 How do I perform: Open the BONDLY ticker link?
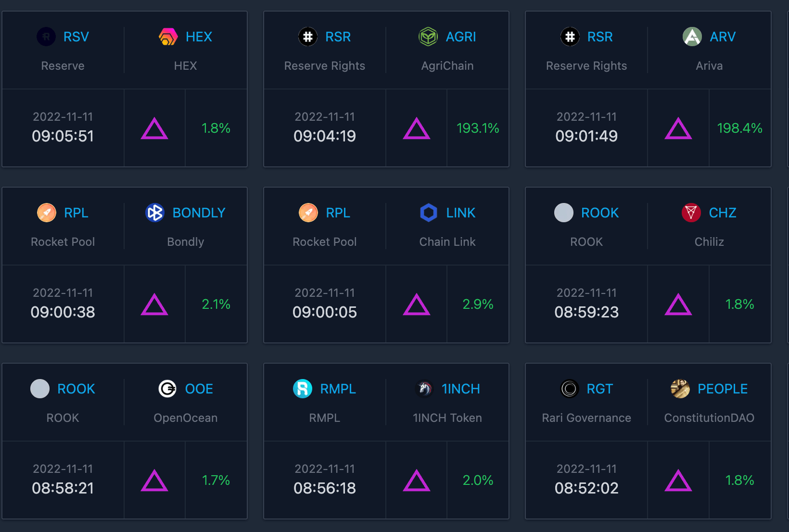(199, 213)
